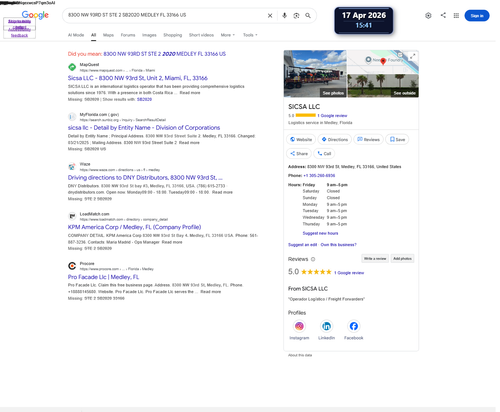The height and width of the screenshot is (412, 500).
Task: Click the Sign in button
Action: [477, 16]
